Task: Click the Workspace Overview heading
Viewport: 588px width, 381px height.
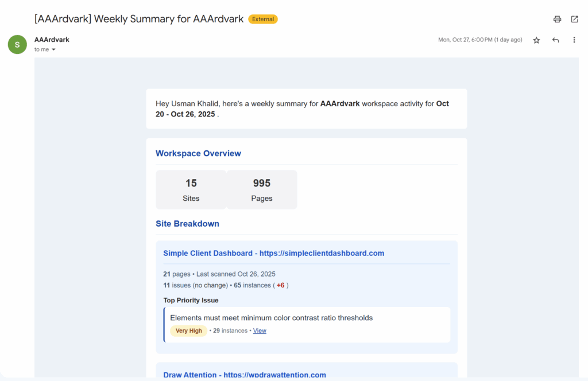Action: coord(198,153)
